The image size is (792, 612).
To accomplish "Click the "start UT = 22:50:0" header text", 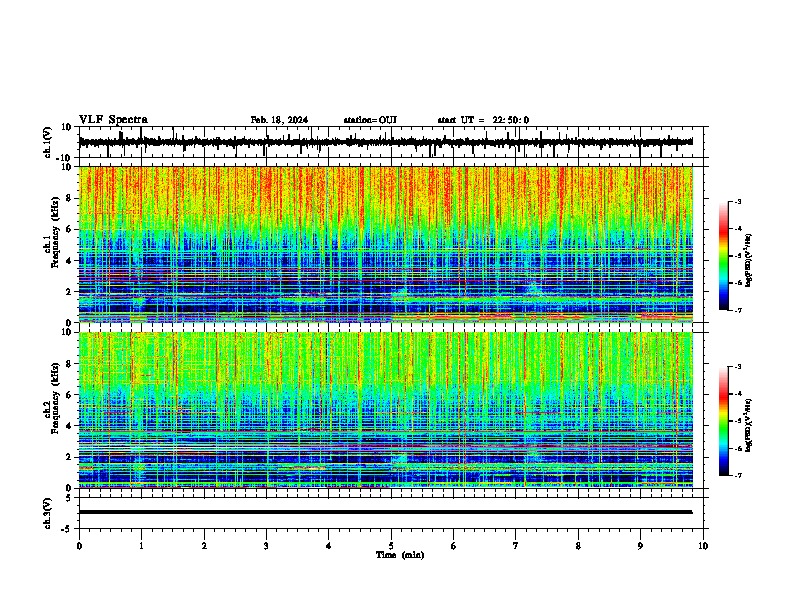I will pos(483,120).
